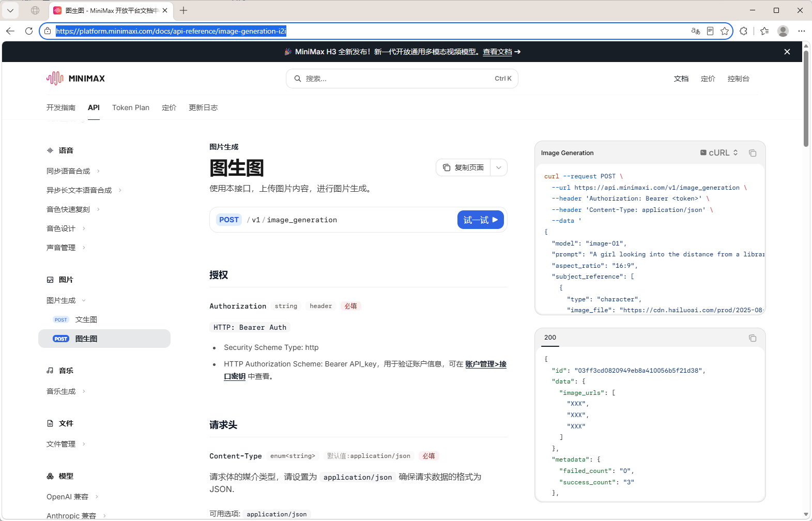
Task: Follow the 账户管理>接口密钥 link
Action: coord(486,364)
